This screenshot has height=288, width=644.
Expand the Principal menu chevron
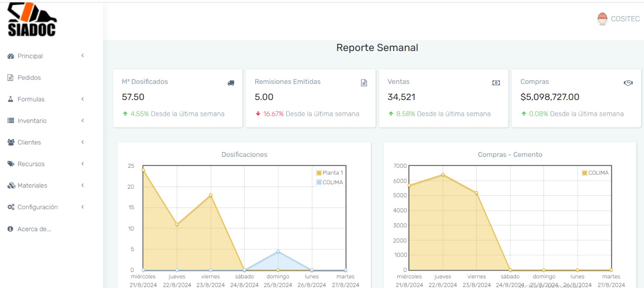pos(83,56)
